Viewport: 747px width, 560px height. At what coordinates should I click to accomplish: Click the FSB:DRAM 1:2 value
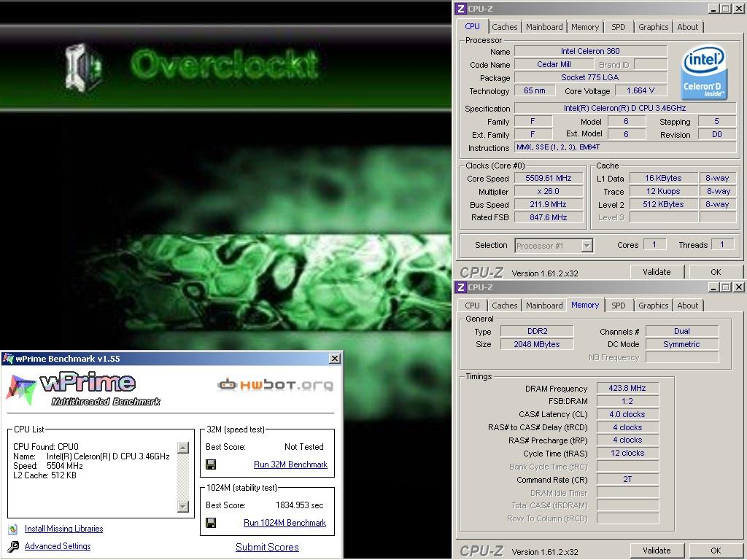pyautogui.click(x=627, y=401)
